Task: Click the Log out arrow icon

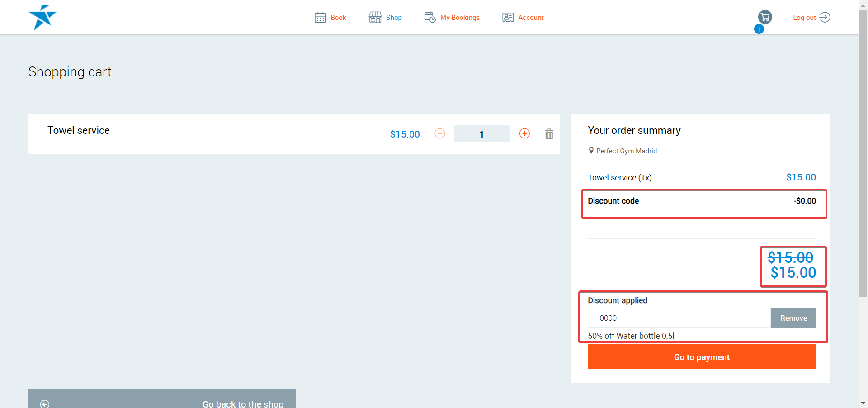Action: tap(825, 18)
